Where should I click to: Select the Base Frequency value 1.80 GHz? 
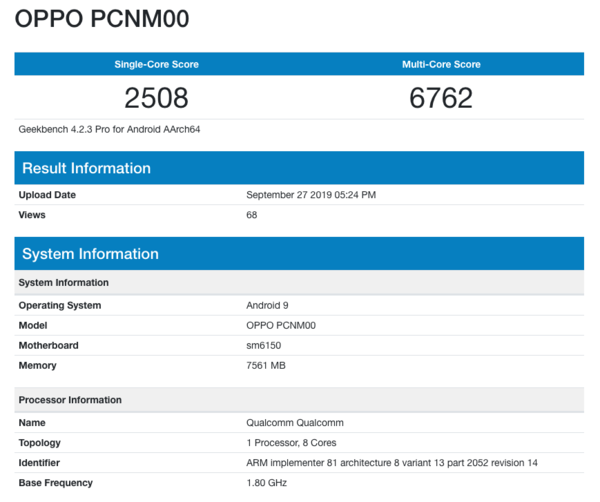point(267,483)
